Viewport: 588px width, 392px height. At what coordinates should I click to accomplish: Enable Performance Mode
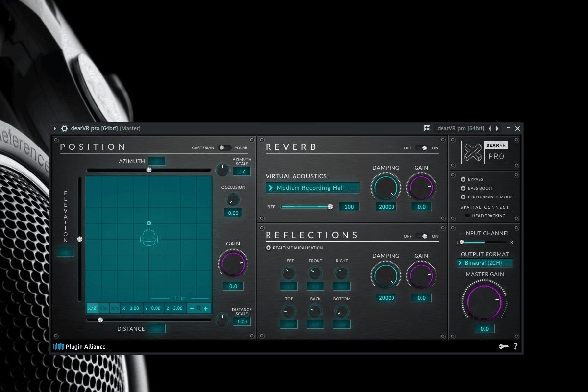click(463, 197)
